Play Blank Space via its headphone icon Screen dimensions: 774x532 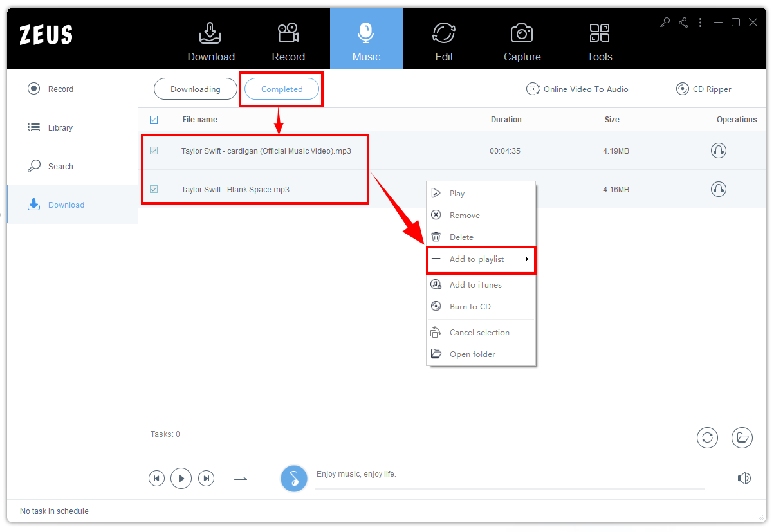719,189
